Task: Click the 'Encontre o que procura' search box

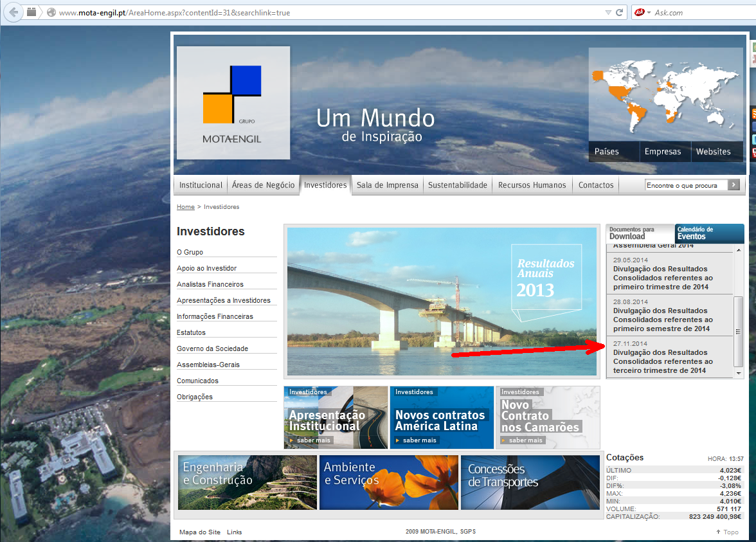Action: (x=686, y=185)
